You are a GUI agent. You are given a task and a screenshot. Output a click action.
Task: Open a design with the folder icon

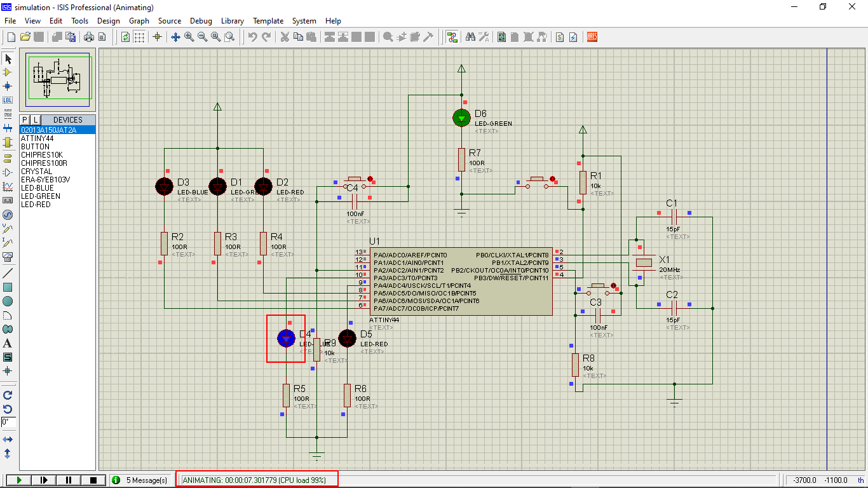coord(25,37)
